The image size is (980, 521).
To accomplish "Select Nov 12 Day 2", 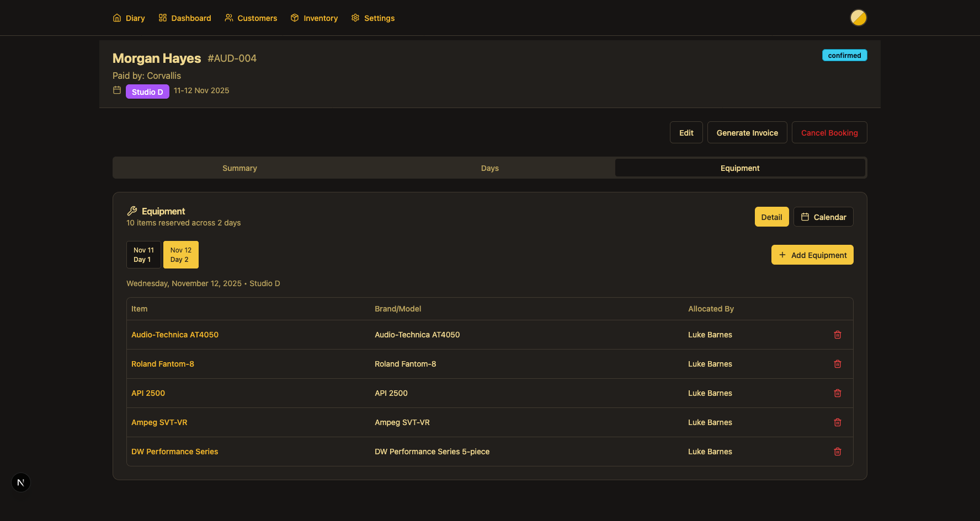I will pos(180,255).
